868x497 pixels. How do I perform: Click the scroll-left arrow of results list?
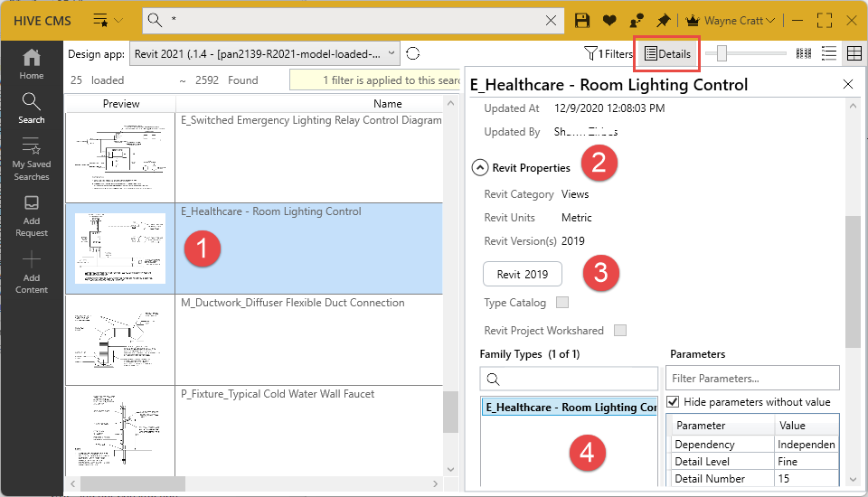(x=72, y=483)
